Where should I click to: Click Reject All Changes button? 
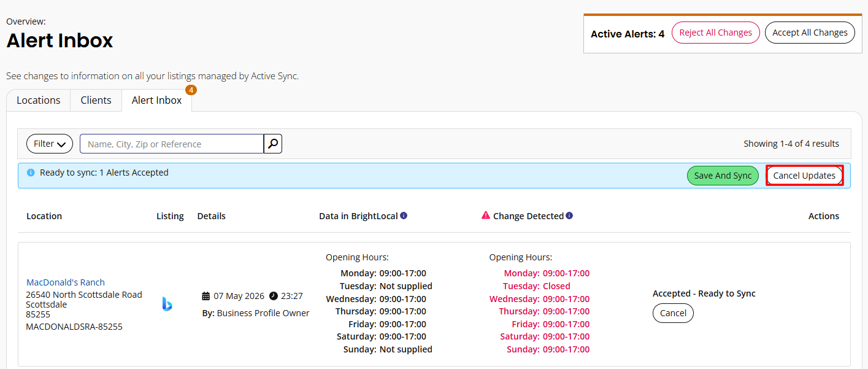[716, 33]
